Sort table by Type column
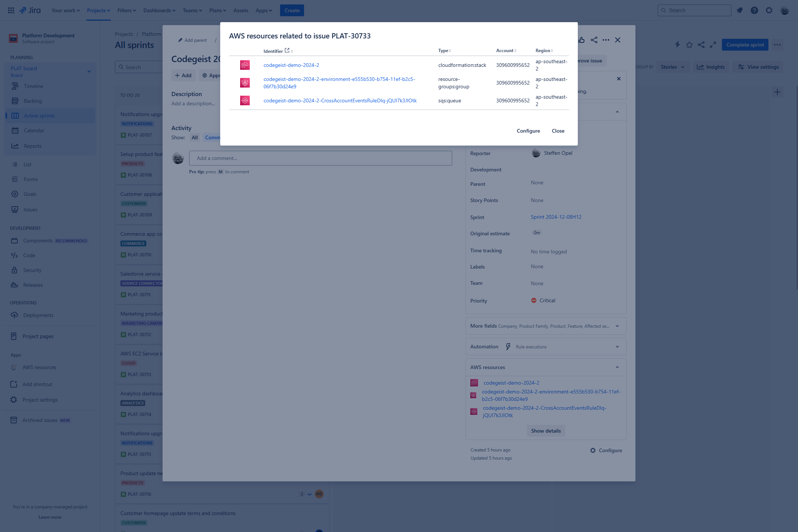The image size is (798, 532). pos(444,51)
